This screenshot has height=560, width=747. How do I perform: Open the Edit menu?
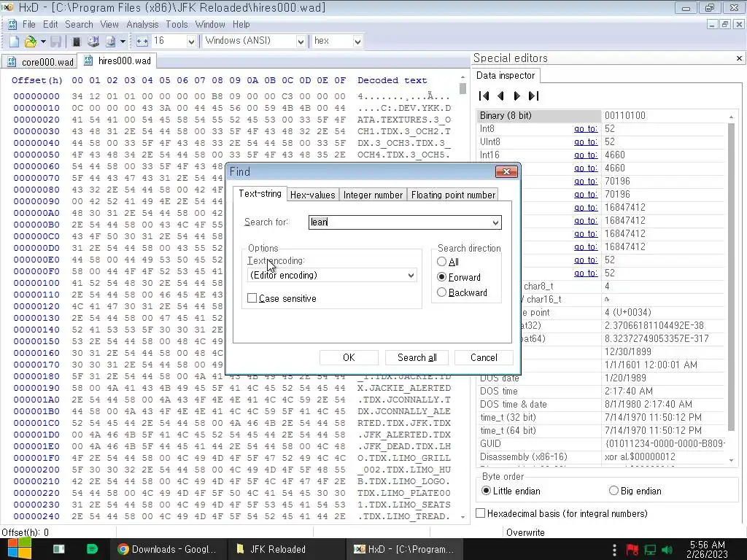pyautogui.click(x=50, y=24)
